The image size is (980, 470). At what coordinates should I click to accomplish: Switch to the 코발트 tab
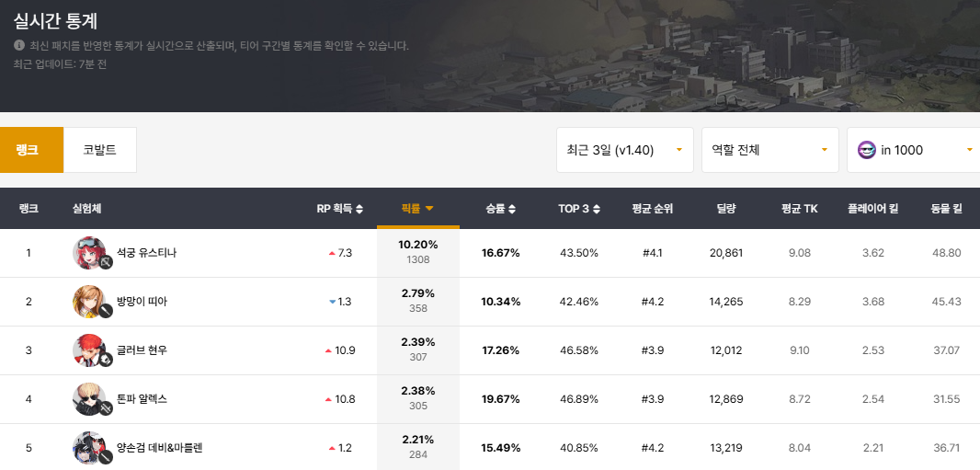tap(99, 150)
